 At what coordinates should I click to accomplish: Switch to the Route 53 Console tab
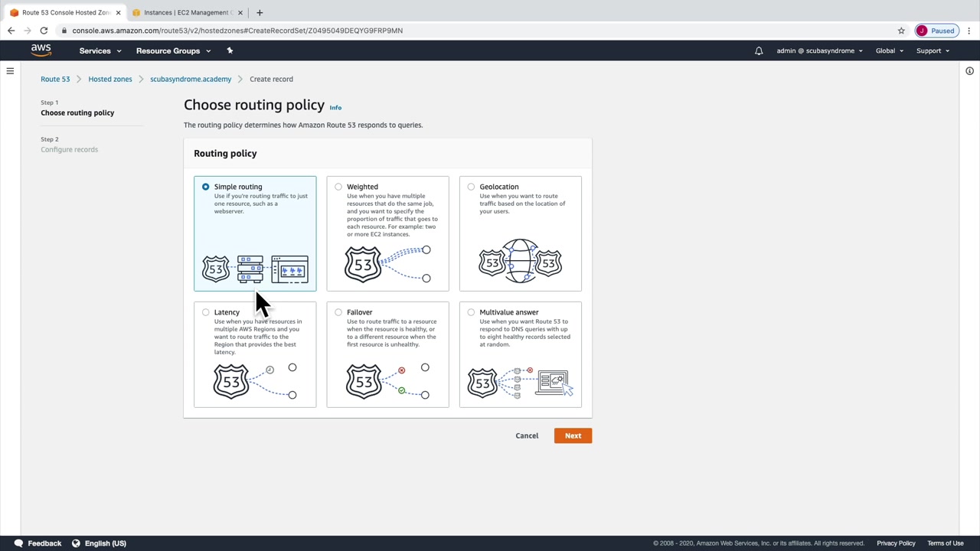tap(65, 12)
